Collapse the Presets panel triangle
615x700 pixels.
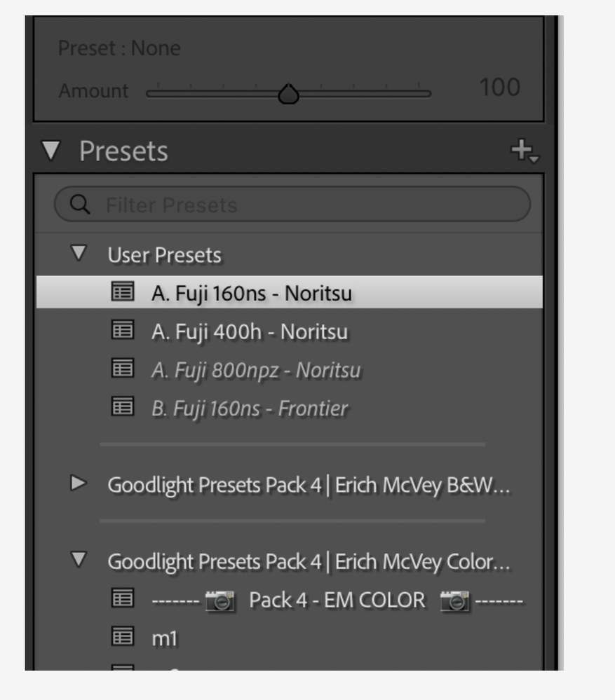tap(51, 151)
